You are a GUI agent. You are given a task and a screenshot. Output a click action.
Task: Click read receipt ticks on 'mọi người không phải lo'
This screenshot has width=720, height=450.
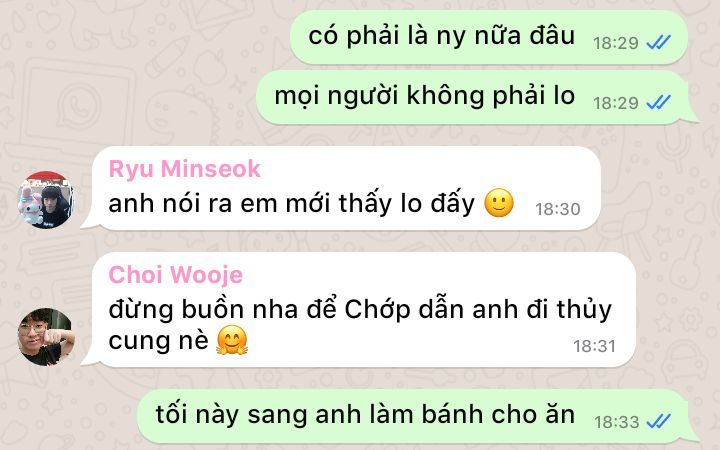pyautogui.click(x=658, y=102)
